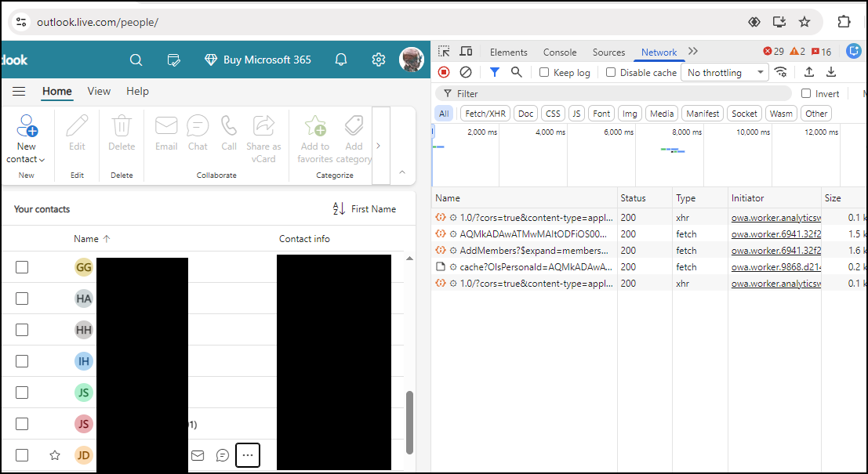Import a HAR file
The height and width of the screenshot is (474, 868).
[x=809, y=72]
